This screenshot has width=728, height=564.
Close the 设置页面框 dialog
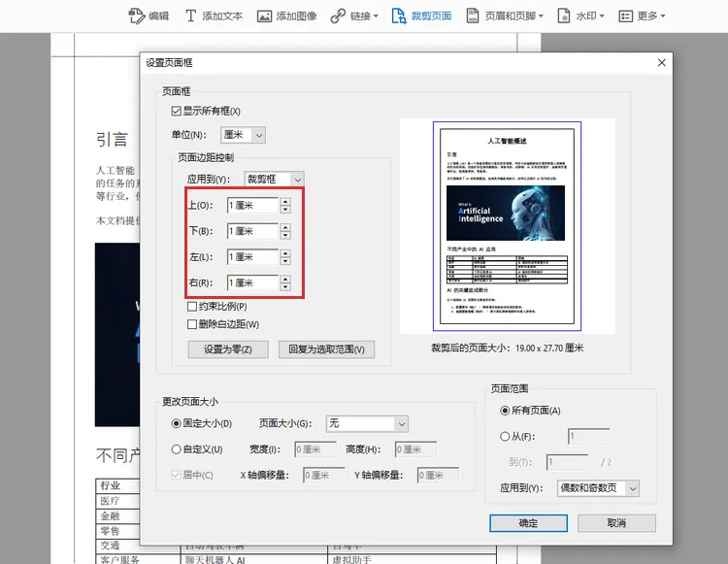(x=662, y=63)
